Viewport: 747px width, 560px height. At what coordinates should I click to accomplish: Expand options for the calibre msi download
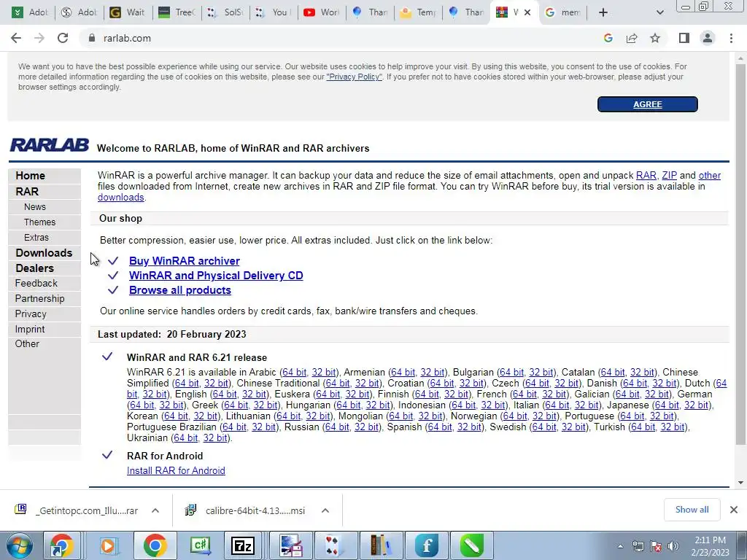[325, 510]
